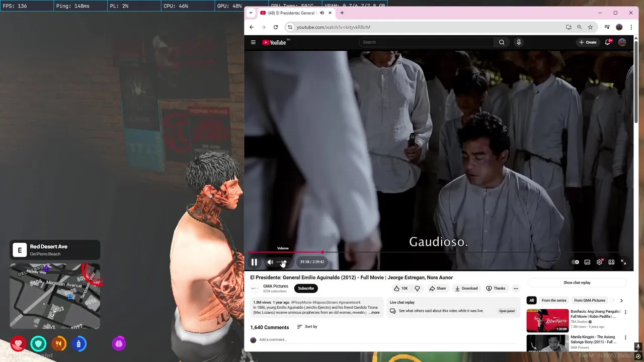644x362 pixels.
Task: Open options for Manila Kingpin video
Action: click(x=625, y=338)
